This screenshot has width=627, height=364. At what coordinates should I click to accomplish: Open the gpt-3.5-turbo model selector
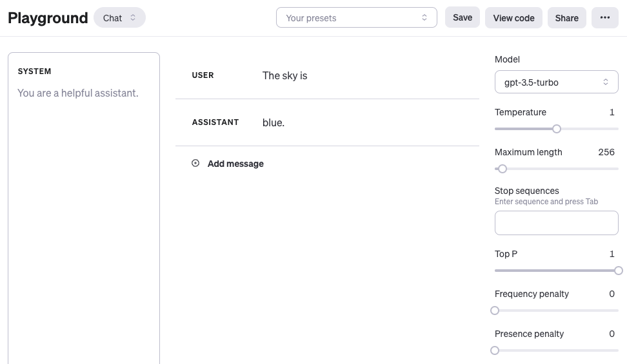click(556, 82)
